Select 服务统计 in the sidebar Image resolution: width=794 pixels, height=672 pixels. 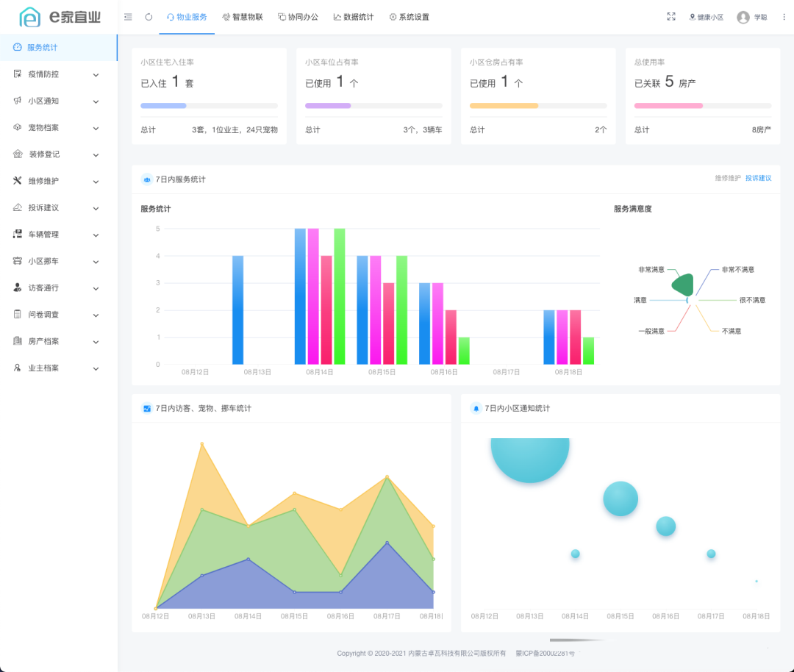coord(59,48)
